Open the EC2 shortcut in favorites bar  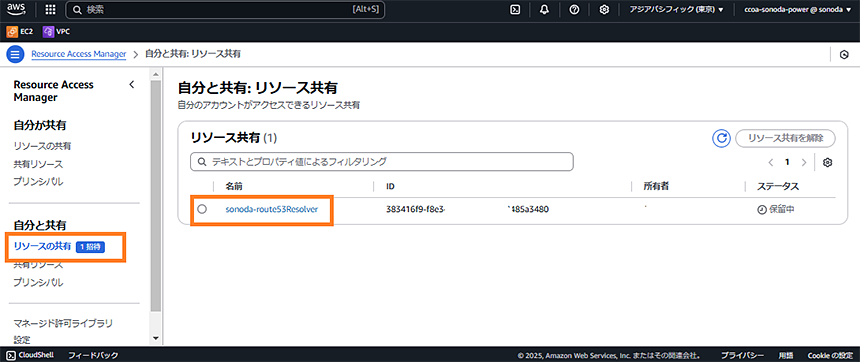click(x=20, y=32)
